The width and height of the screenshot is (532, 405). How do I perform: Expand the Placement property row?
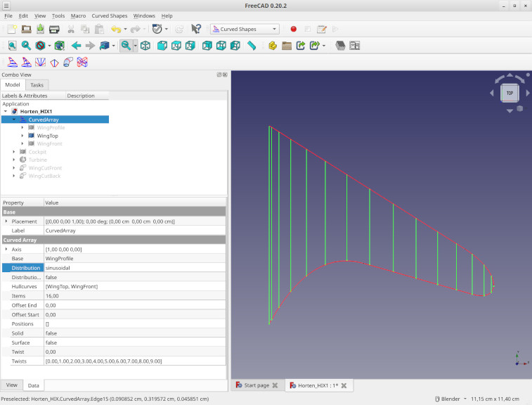point(6,221)
